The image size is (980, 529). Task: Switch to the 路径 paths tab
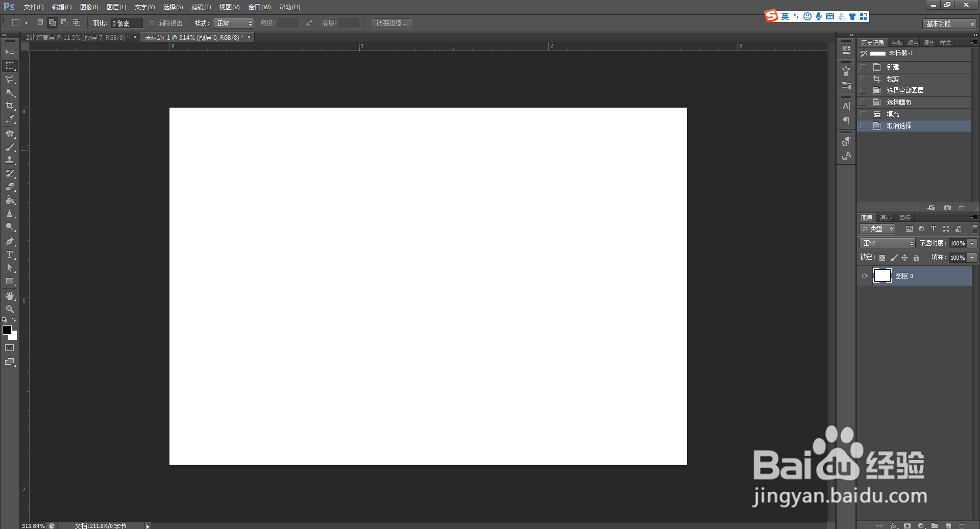[x=905, y=218]
